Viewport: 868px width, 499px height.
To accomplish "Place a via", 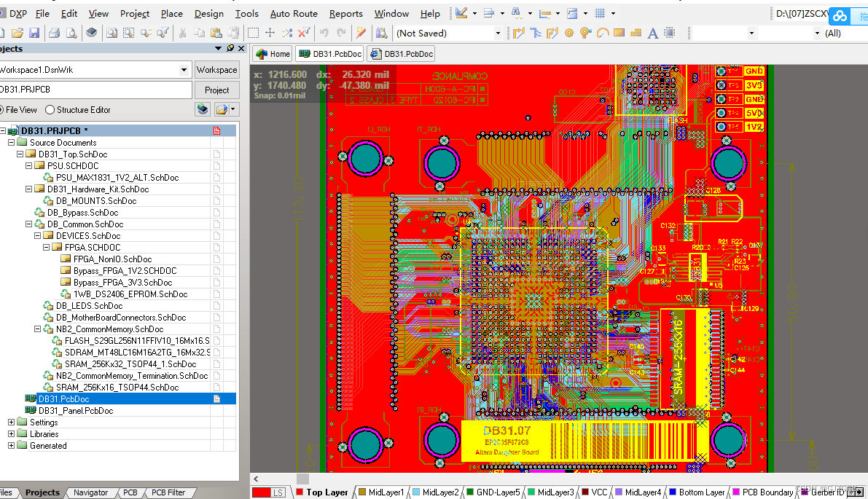I will click(x=586, y=34).
